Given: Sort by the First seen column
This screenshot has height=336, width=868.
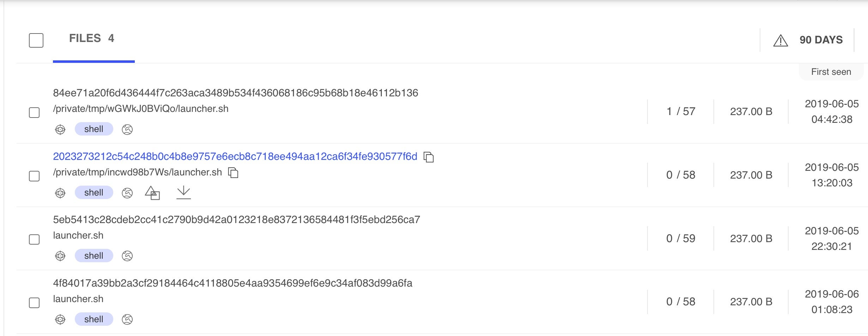Looking at the screenshot, I should (831, 72).
